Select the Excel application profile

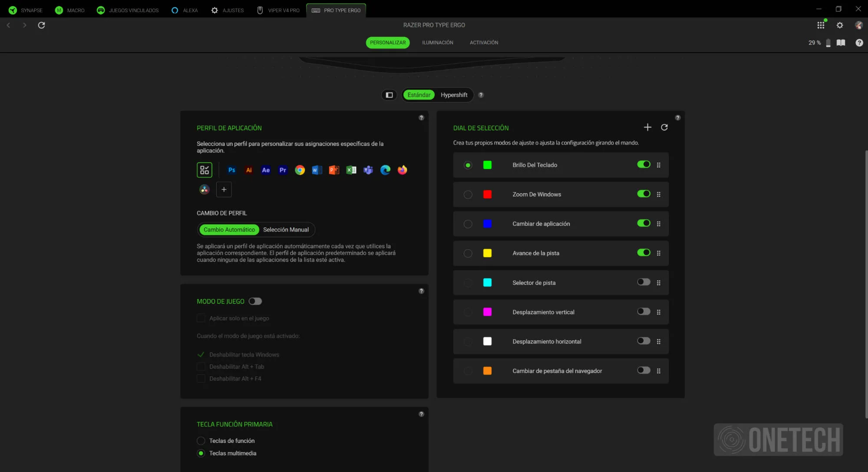[351, 170]
